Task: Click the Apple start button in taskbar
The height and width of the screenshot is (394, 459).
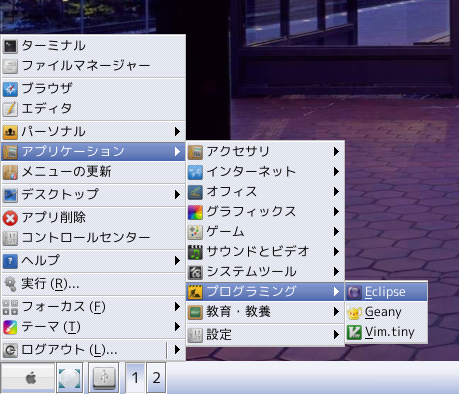Action: (28, 378)
